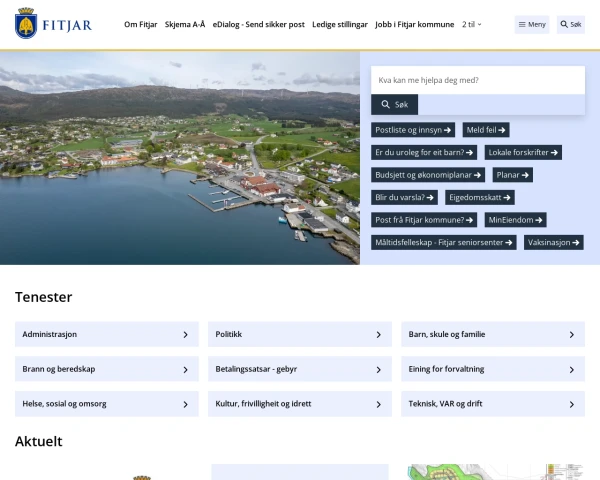600x480 pixels.
Task: Expand the '2 til' navigation dropdown
Action: (472, 24)
